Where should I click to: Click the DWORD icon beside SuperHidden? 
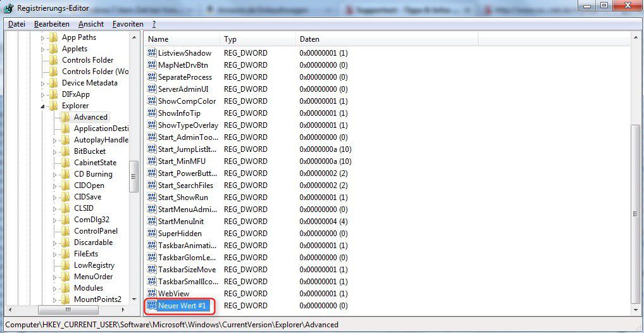[152, 234]
